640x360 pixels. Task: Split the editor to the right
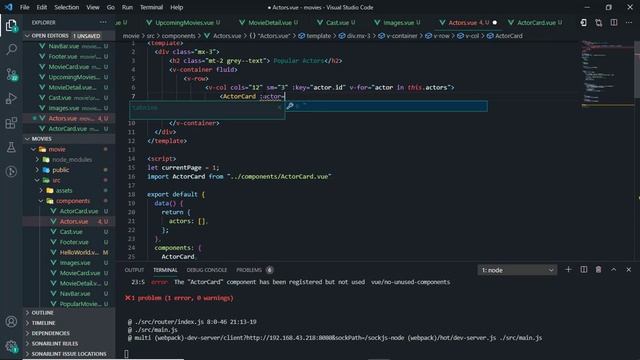tap(613, 22)
